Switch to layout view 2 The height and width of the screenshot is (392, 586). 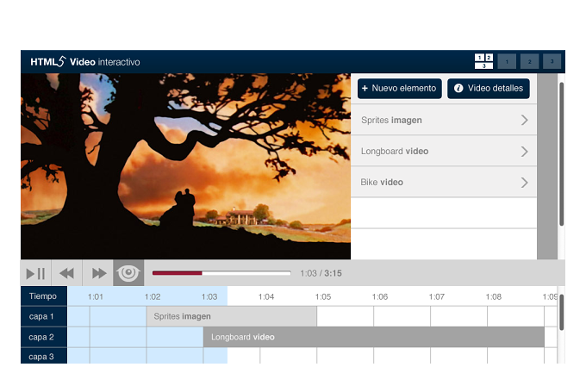pos(529,62)
